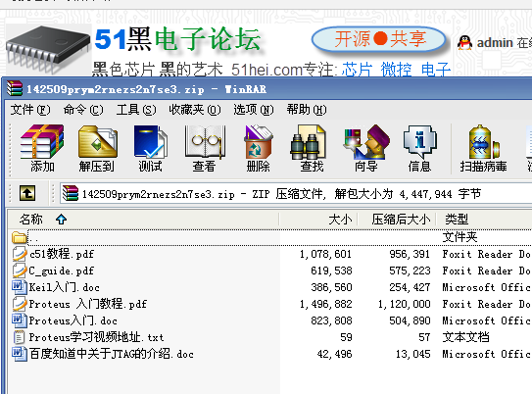The height and width of the screenshot is (394, 532).
Task: Click the Word icon of Keil入门.doc
Action: (20, 287)
